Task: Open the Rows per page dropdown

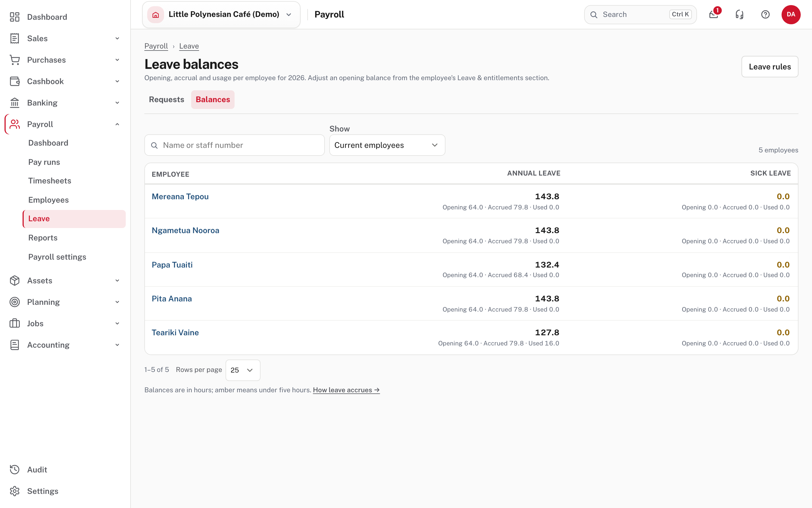Action: 242,370
